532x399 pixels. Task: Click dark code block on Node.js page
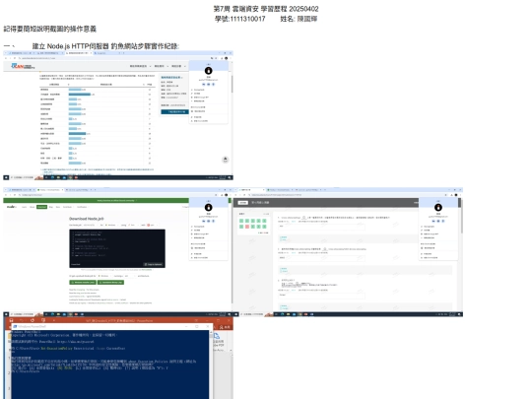tap(117, 248)
